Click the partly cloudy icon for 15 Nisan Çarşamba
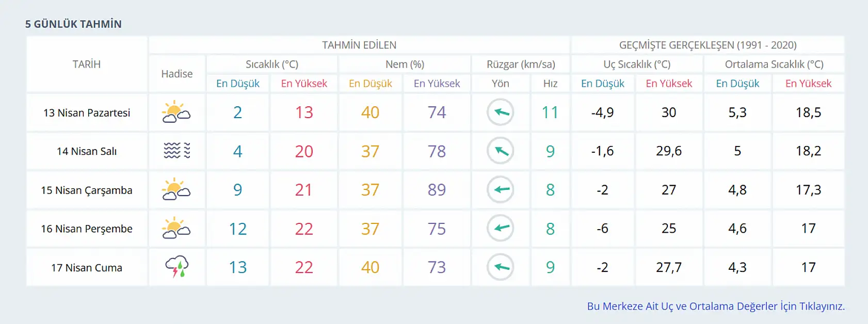This screenshot has height=324, width=868. 176,189
